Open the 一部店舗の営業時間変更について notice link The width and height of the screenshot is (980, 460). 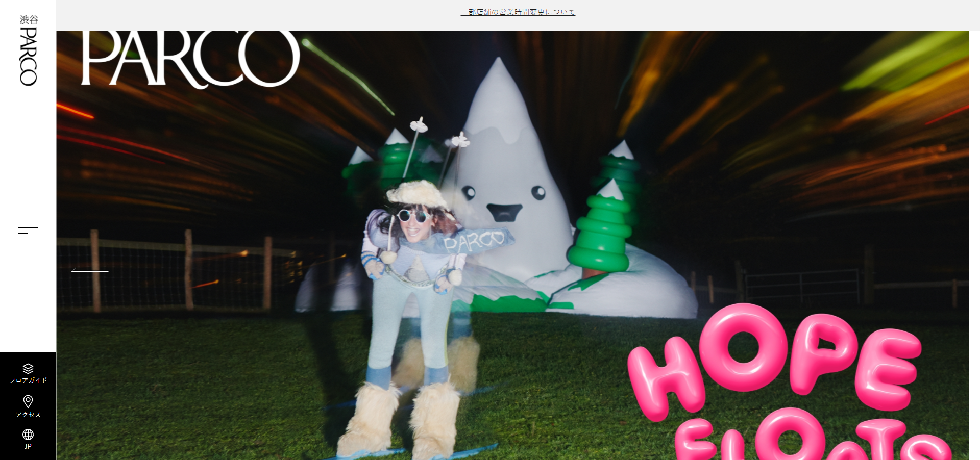pyautogui.click(x=518, y=12)
